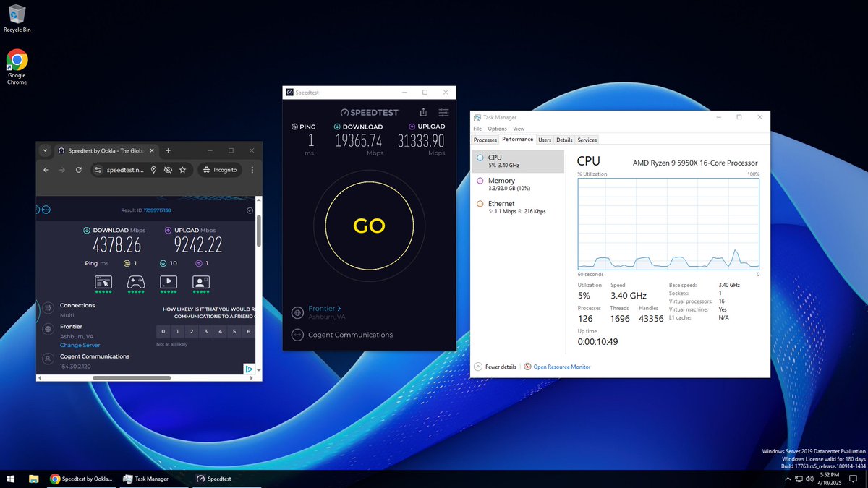Select the Recycle Bin desktop icon
This screenshot has width=868, height=488.
pos(17,18)
